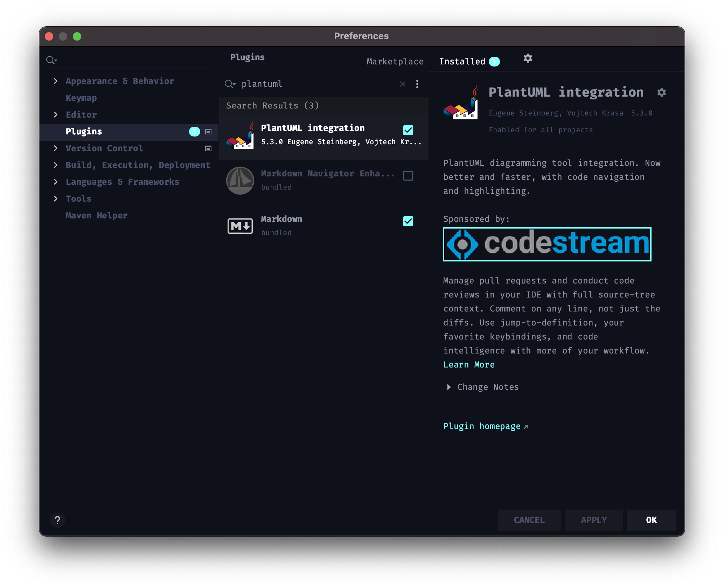The height and width of the screenshot is (588, 724).
Task: Click the three-dot search options icon
Action: (x=417, y=84)
